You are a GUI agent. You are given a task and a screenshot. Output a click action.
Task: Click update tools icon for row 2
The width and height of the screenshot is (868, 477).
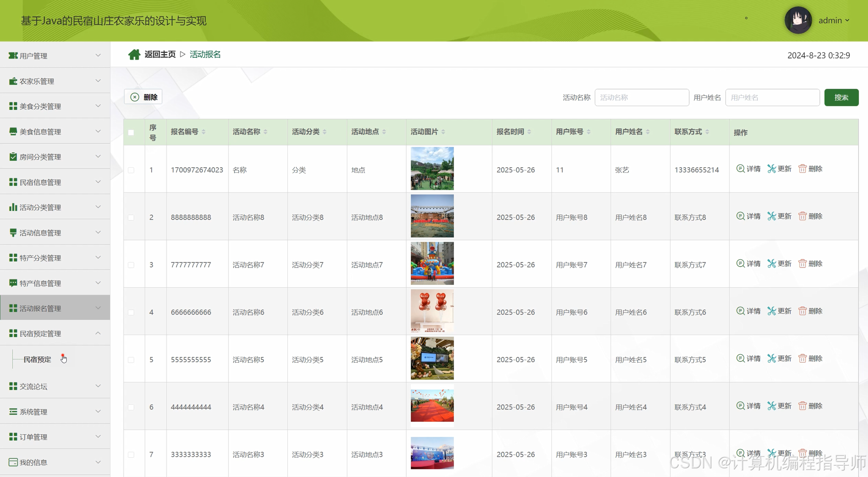point(771,216)
